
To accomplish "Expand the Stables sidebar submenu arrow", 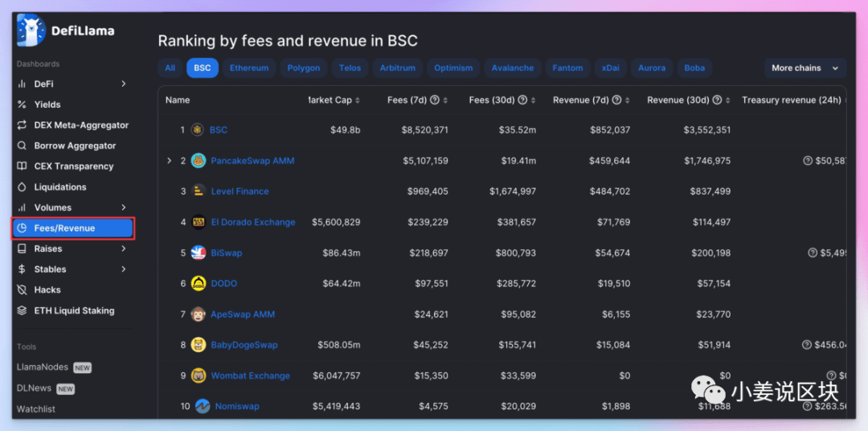I will [124, 269].
